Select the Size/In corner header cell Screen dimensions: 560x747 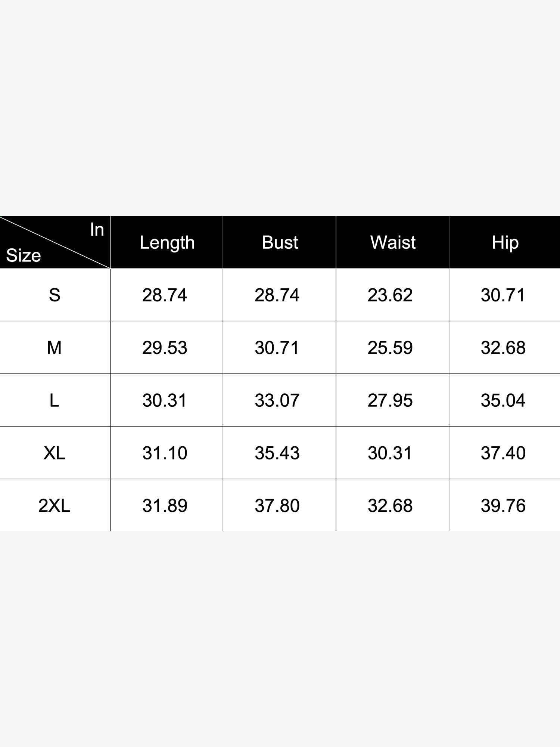click(55, 242)
